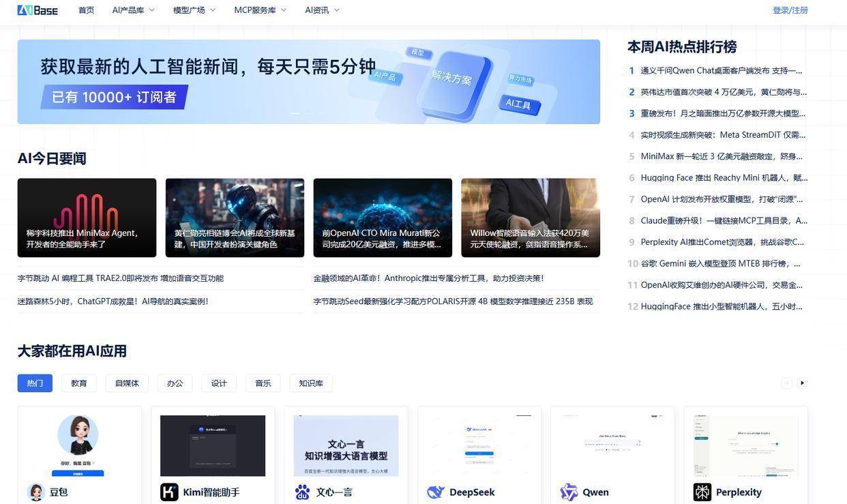Screen dimensions: 847x504
Task: Click the previous arrow in app carousel
Action: (786, 383)
